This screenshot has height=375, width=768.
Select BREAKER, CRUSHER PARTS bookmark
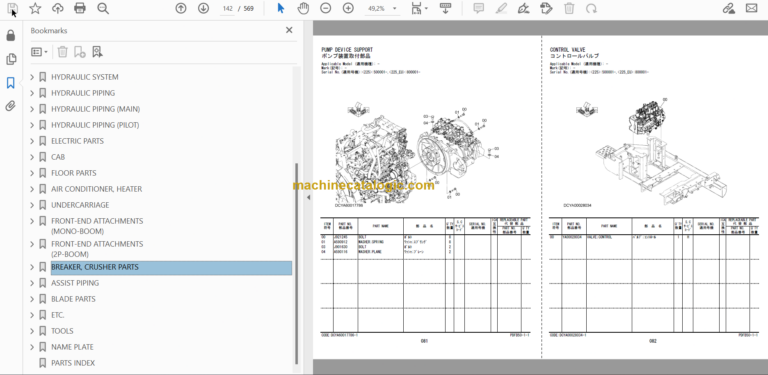(x=171, y=267)
